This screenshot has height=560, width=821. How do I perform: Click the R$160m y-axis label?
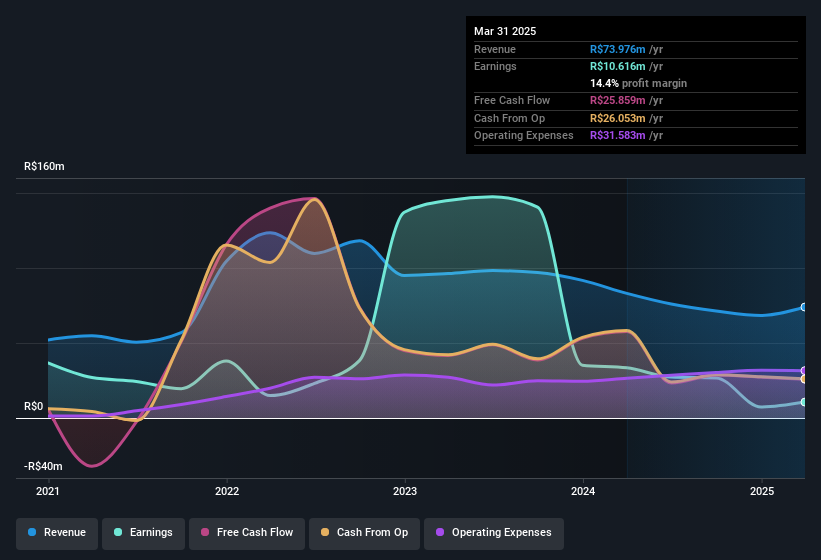click(x=45, y=166)
